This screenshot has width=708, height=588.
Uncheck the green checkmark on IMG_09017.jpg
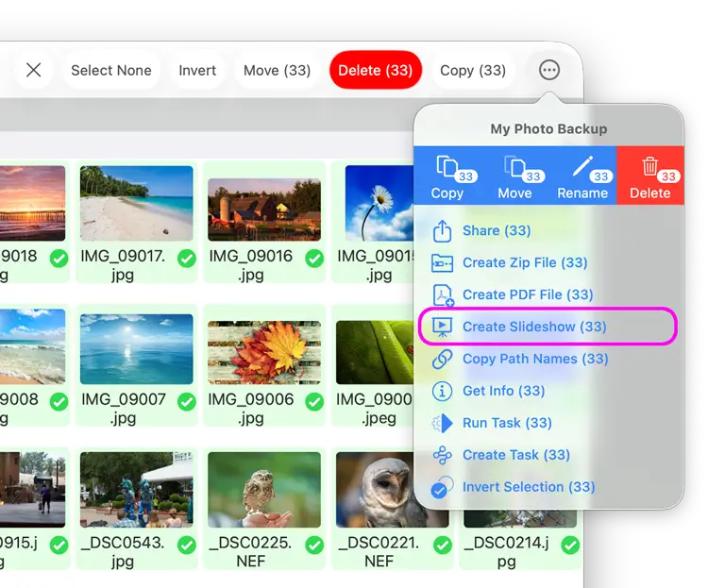(187, 258)
